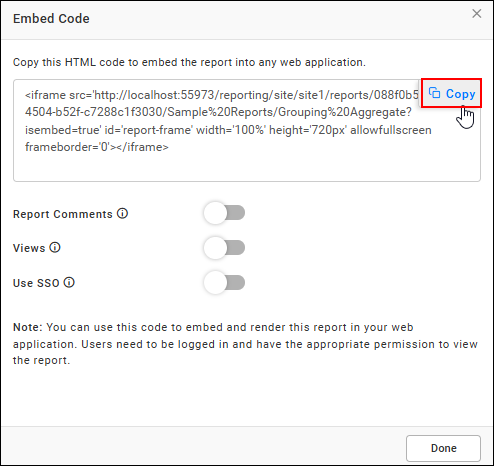The image size is (494, 466).
Task: Click the 'Copy this HTML code' instruction text
Action: pos(189,62)
